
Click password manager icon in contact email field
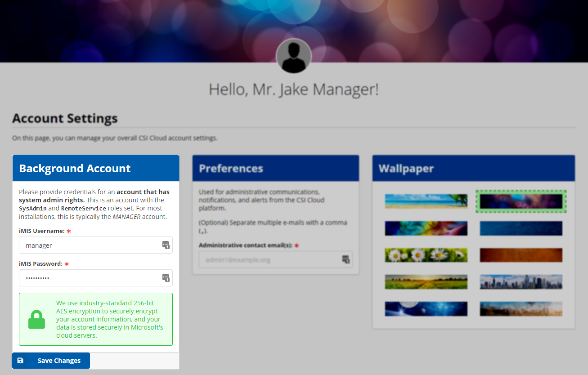click(346, 259)
